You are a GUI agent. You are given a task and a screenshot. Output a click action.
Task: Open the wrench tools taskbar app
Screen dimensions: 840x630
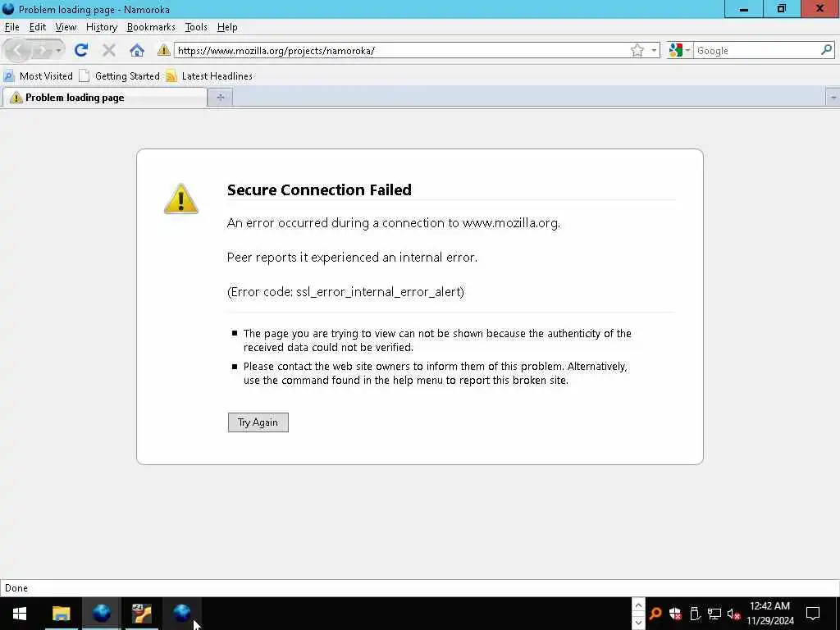click(141, 614)
